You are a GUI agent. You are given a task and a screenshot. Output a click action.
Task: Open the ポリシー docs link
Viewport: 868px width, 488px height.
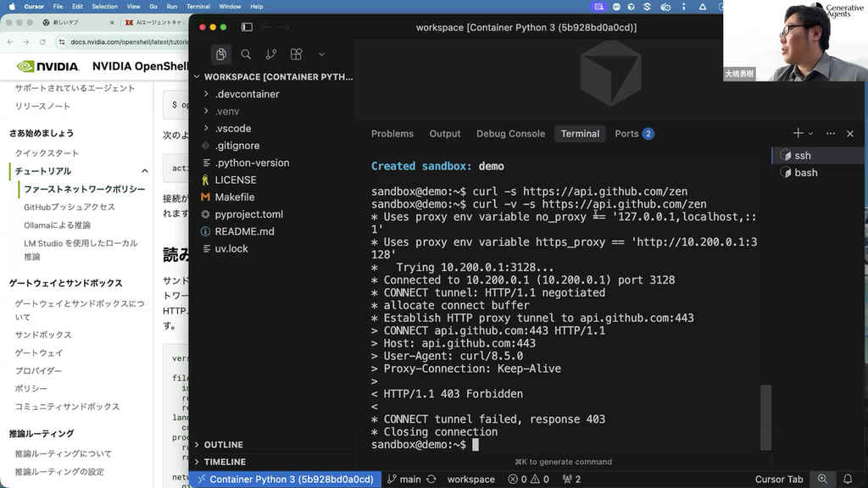pos(31,388)
